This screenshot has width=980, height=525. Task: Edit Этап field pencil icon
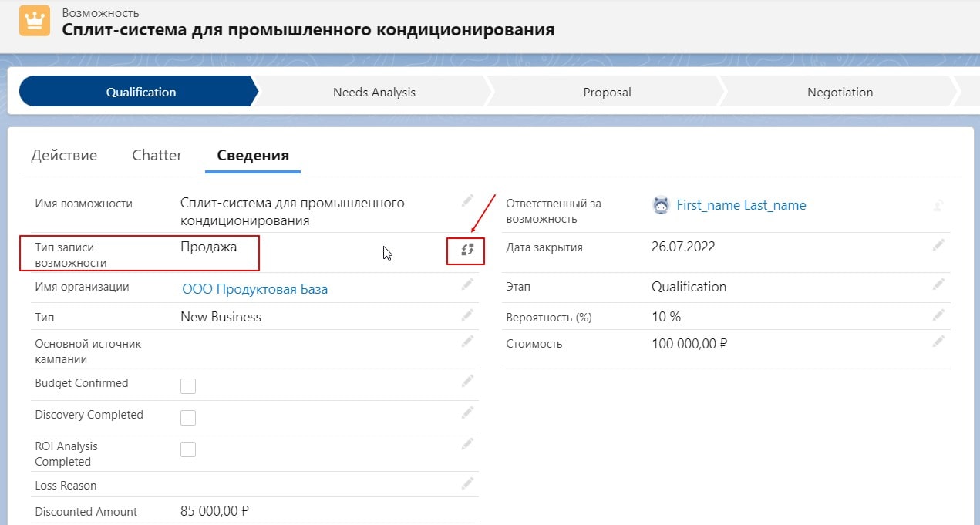click(x=938, y=284)
